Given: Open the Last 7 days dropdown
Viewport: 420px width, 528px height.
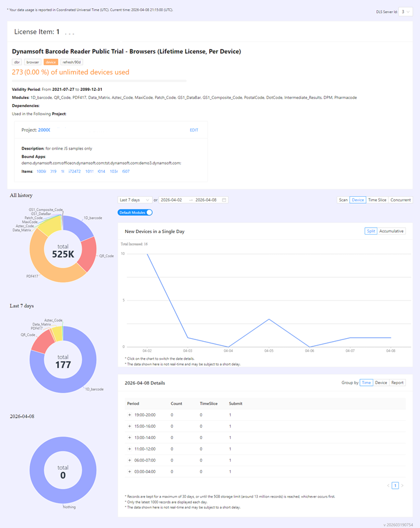Looking at the screenshot, I should (135, 200).
